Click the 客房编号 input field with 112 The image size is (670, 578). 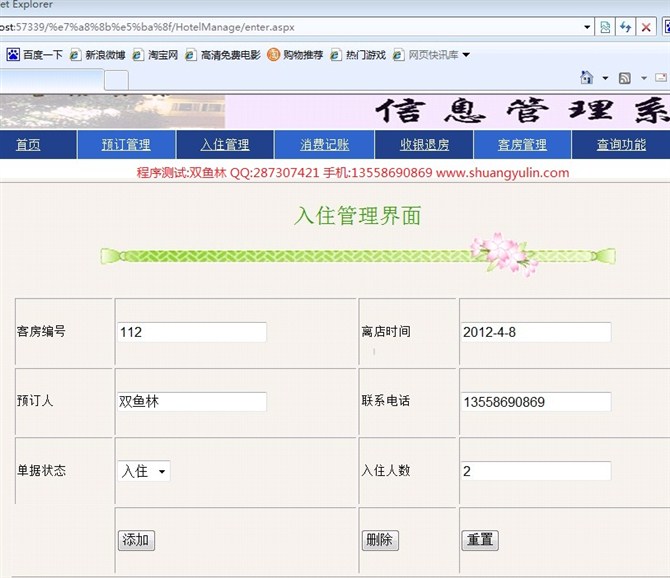click(192, 332)
